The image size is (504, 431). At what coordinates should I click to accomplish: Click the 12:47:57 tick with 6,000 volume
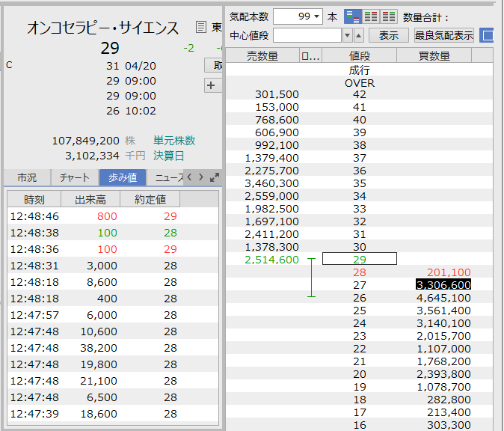tap(113, 315)
